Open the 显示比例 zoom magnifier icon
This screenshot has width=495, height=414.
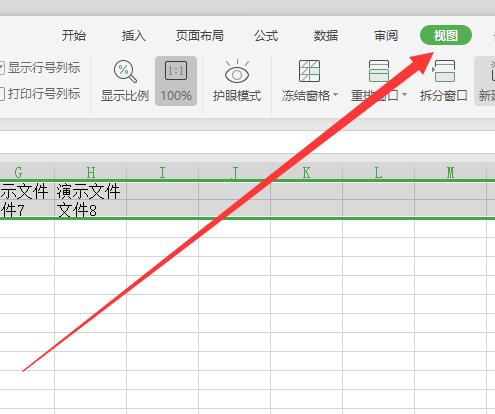click(125, 71)
